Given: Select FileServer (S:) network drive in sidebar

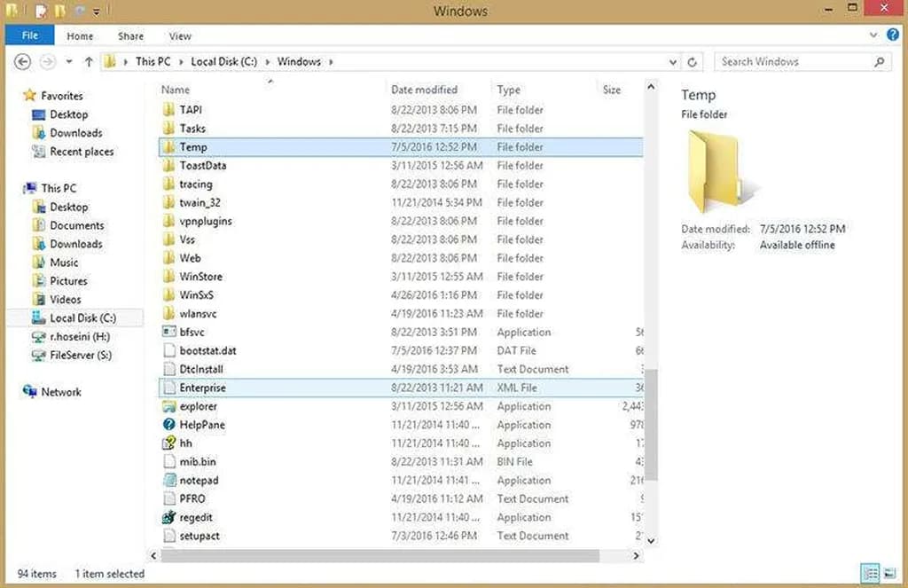Looking at the screenshot, I should coord(80,356).
